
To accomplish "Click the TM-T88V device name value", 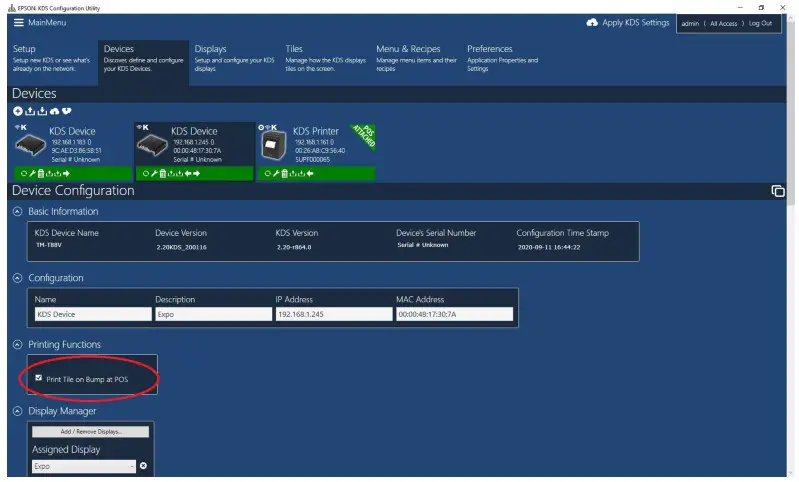I will point(49,245).
